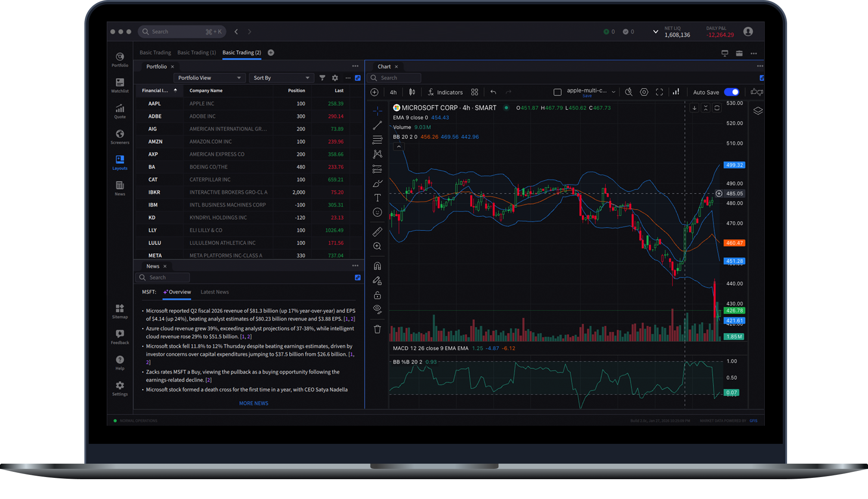Select the news Overview tab
This screenshot has height=499, width=868.
177,292
